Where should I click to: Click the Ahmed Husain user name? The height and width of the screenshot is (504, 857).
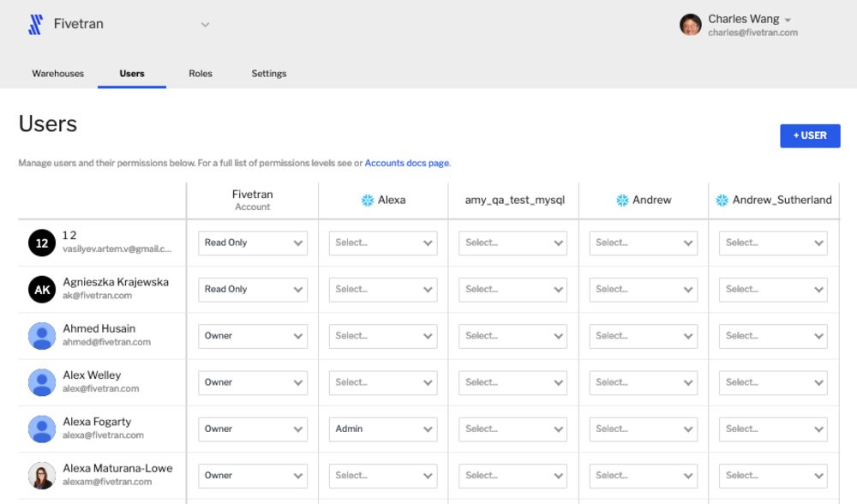click(x=99, y=328)
